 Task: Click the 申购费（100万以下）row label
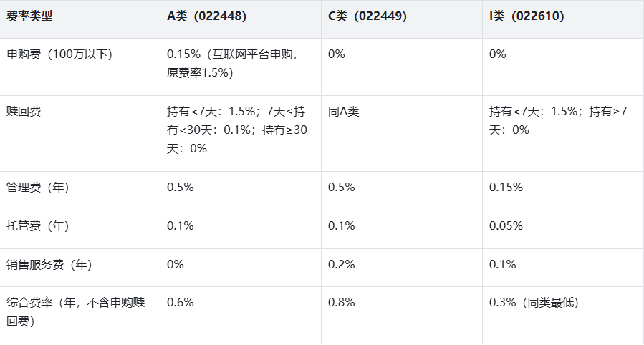click(x=59, y=54)
